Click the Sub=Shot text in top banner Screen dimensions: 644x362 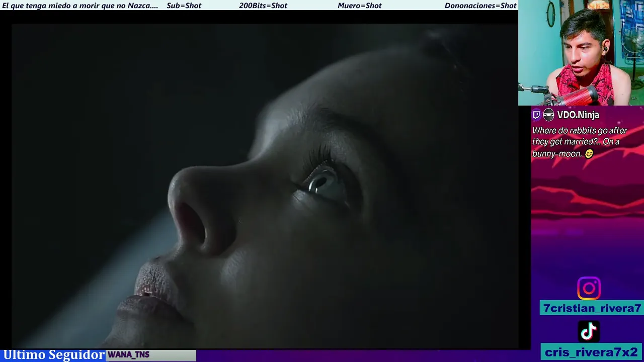184,6
